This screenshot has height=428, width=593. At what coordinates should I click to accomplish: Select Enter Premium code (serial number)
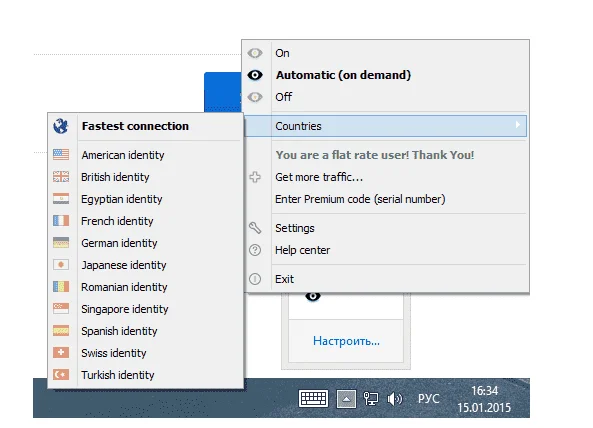385,199
